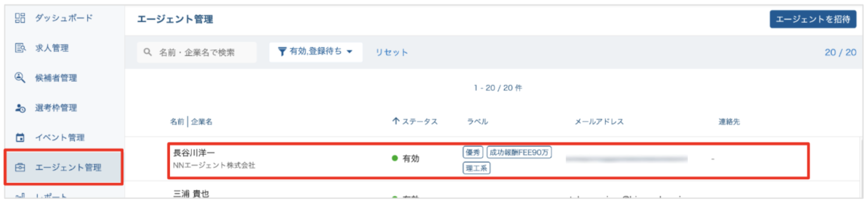Click the magnifier icon in search box

[147, 52]
